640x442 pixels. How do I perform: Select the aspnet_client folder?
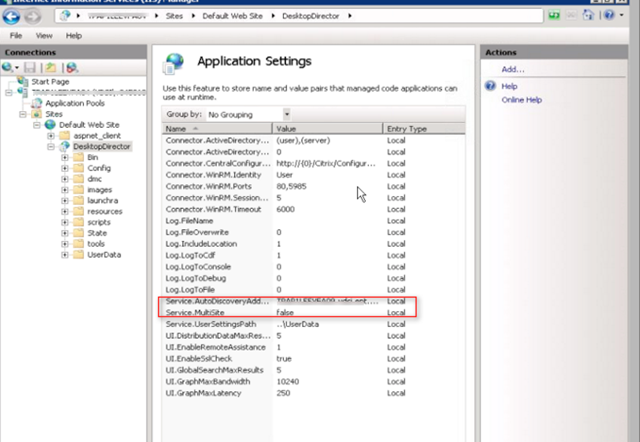coord(97,135)
